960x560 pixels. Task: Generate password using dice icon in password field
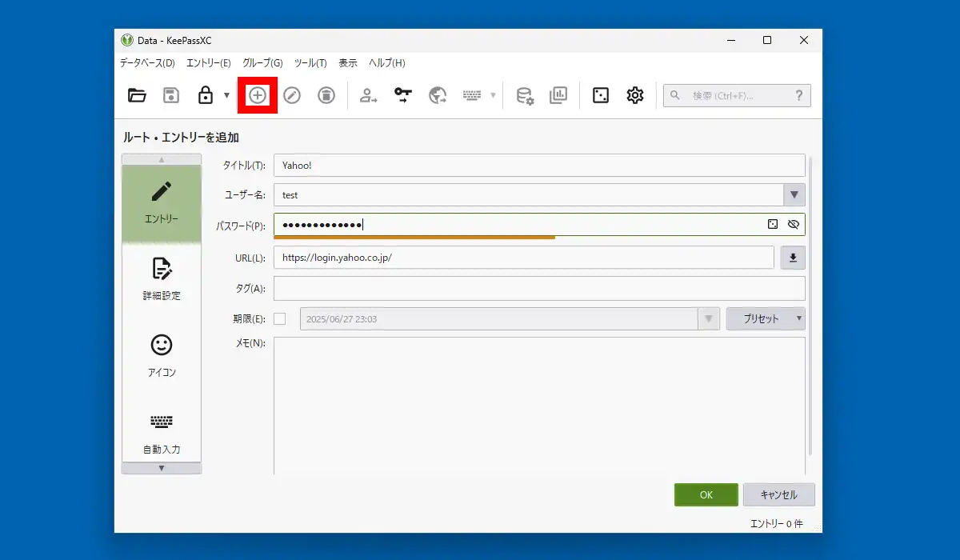coord(773,225)
